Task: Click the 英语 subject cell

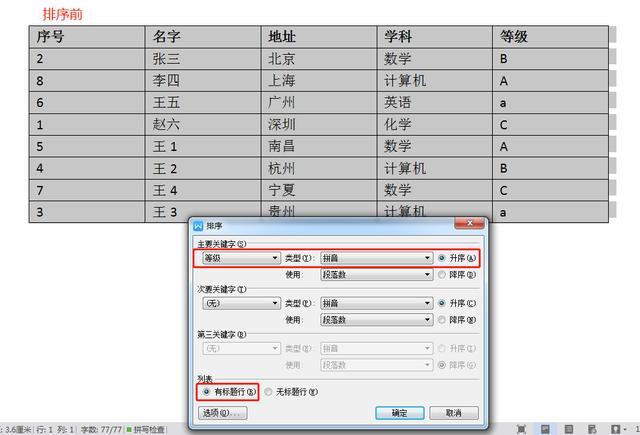Action: (x=435, y=102)
